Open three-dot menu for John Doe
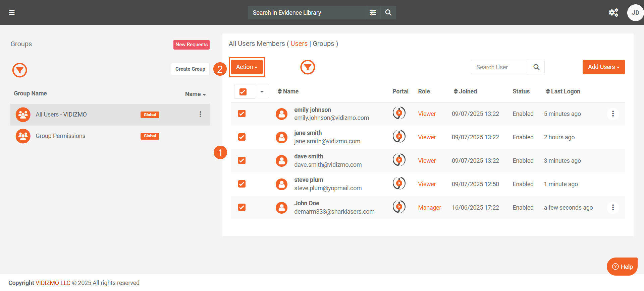This screenshot has width=644, height=291. (x=613, y=208)
